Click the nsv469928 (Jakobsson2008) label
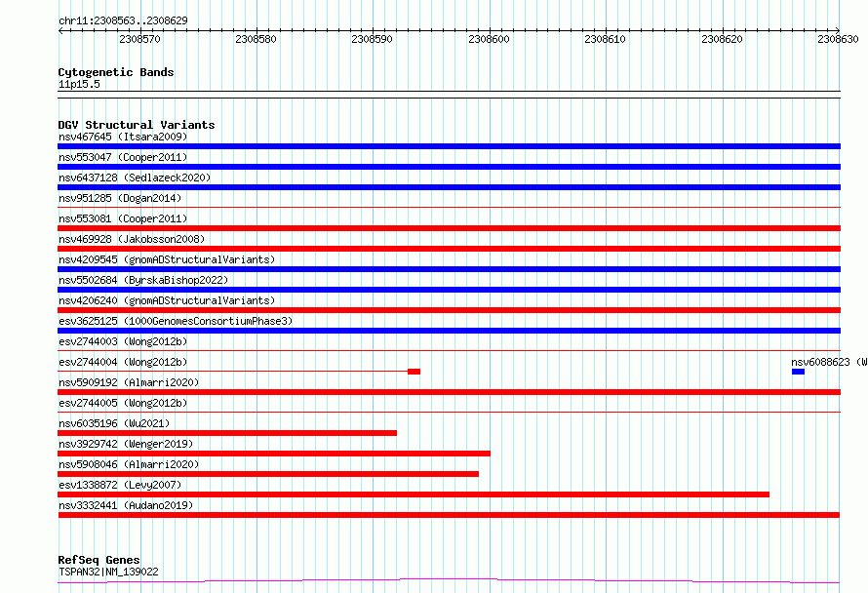The image size is (868, 593). 132,239
